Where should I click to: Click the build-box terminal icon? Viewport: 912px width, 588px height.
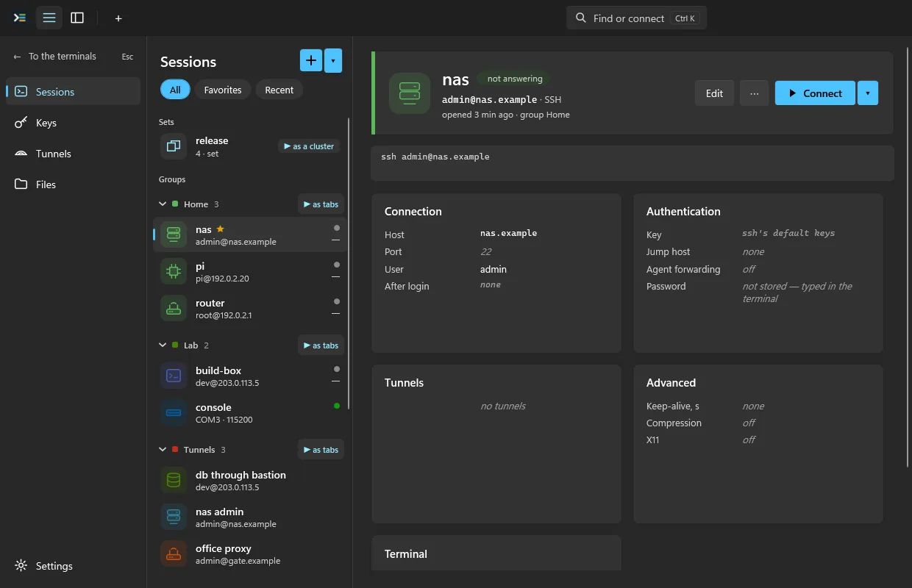(174, 376)
